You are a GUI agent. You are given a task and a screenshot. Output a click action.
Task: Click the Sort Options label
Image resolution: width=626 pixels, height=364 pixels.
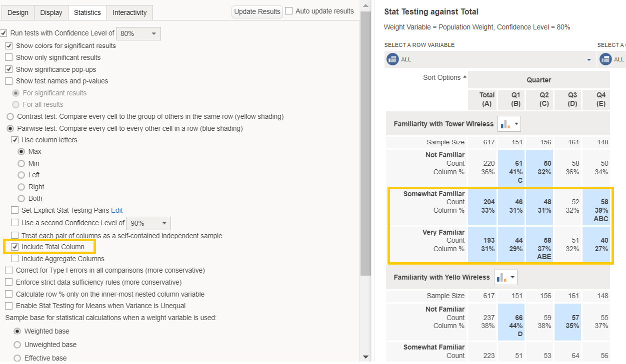[441, 77]
